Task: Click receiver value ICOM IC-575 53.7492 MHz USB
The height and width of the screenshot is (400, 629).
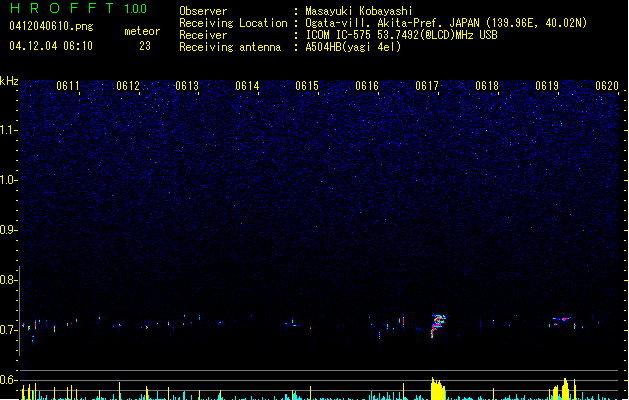Action: click(x=402, y=35)
